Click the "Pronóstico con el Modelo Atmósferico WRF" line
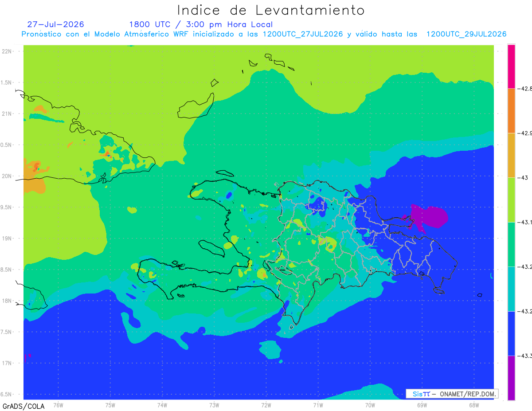This screenshot has height=411, width=532. click(264, 34)
